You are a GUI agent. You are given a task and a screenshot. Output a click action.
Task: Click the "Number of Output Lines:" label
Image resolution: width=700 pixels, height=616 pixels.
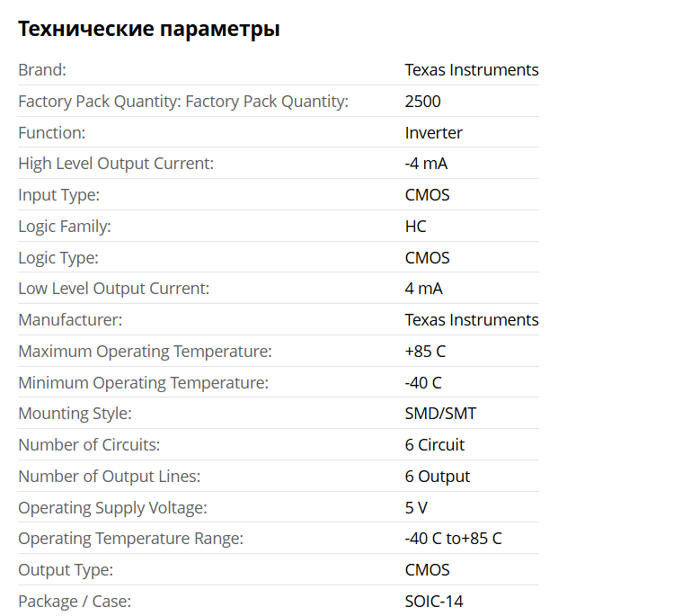pos(109,477)
